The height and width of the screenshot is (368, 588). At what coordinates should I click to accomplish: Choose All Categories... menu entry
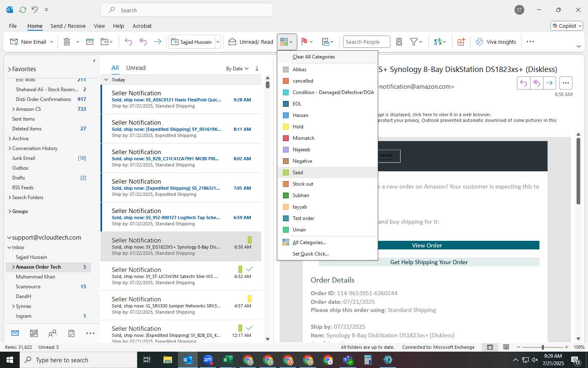tap(327, 242)
